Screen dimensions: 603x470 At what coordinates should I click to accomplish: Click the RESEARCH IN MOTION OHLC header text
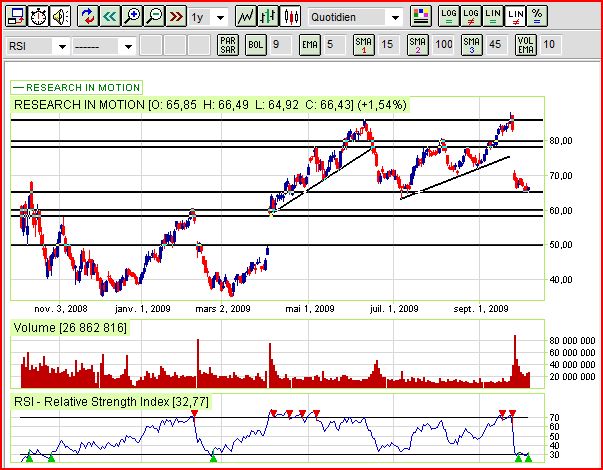point(210,105)
